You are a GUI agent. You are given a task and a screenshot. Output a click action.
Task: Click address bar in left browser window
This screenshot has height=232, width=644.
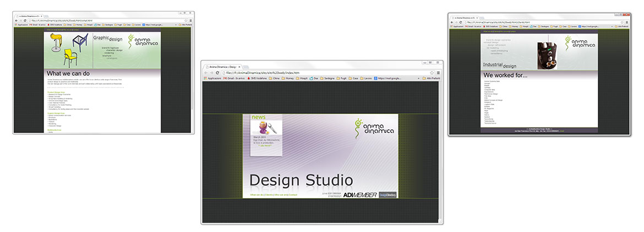tap(108, 20)
